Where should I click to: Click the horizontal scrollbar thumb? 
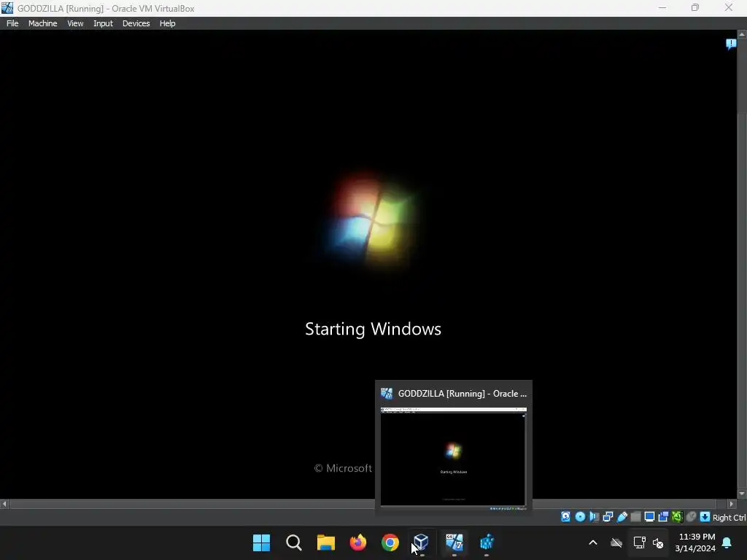tap(363, 504)
